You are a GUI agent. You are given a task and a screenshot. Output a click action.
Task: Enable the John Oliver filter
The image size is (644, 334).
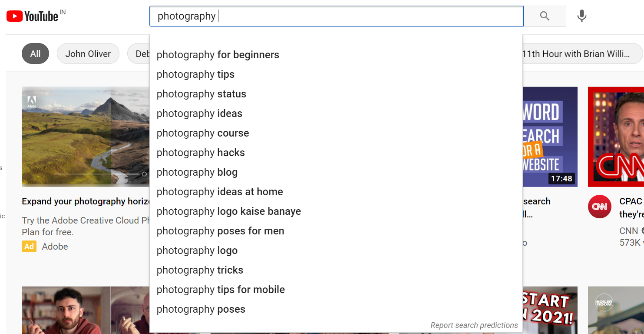coord(88,53)
